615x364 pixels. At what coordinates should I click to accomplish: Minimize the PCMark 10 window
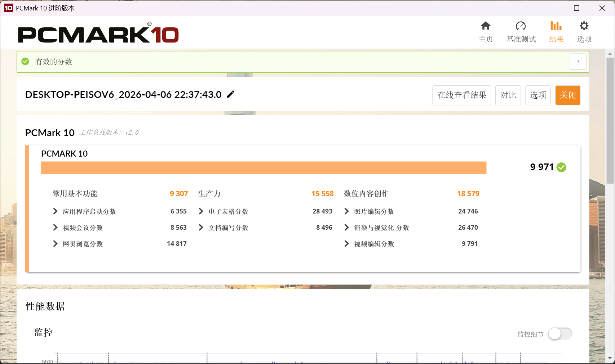pyautogui.click(x=552, y=8)
